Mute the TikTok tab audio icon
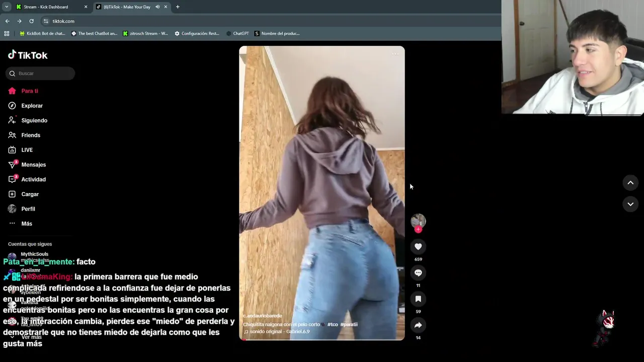This screenshot has height=362, width=644. [x=157, y=7]
